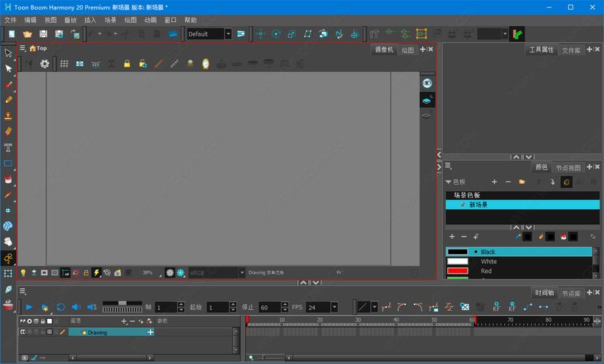Toggle the loop playback button
The height and width of the screenshot is (364, 604).
[x=60, y=307]
